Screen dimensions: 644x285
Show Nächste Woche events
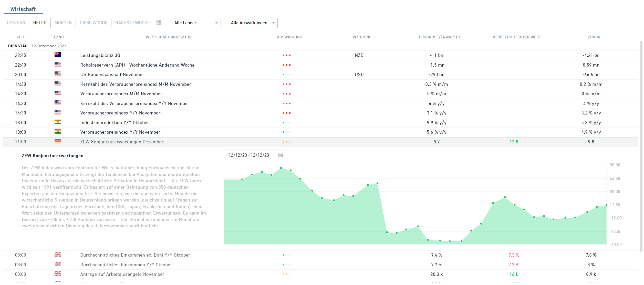[x=132, y=23]
